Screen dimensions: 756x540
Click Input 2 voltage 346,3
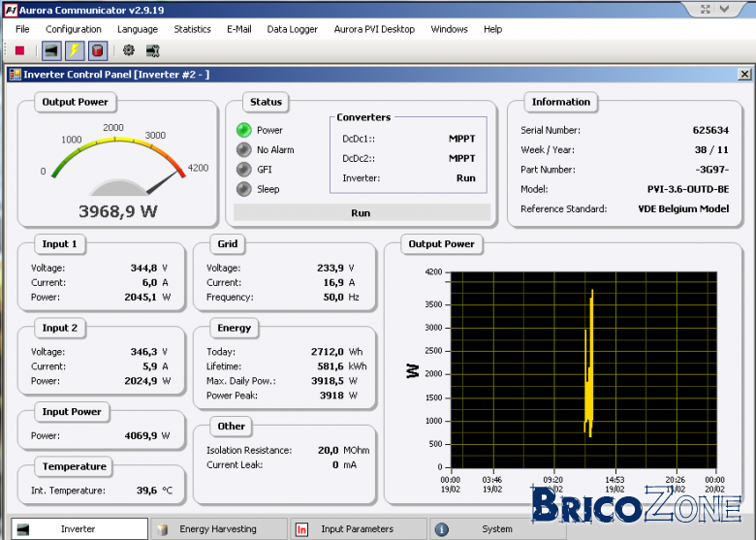tap(143, 352)
